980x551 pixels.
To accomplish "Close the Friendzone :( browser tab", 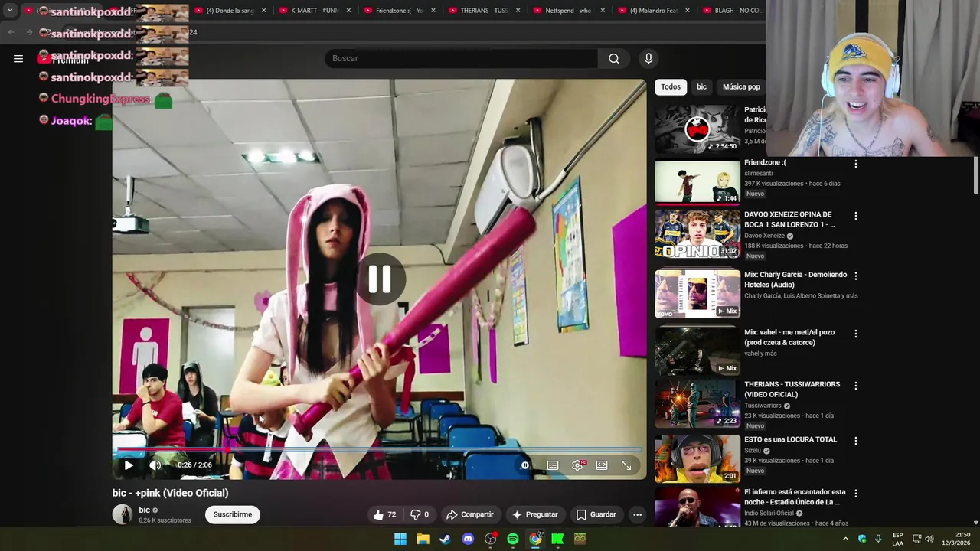I will (433, 11).
